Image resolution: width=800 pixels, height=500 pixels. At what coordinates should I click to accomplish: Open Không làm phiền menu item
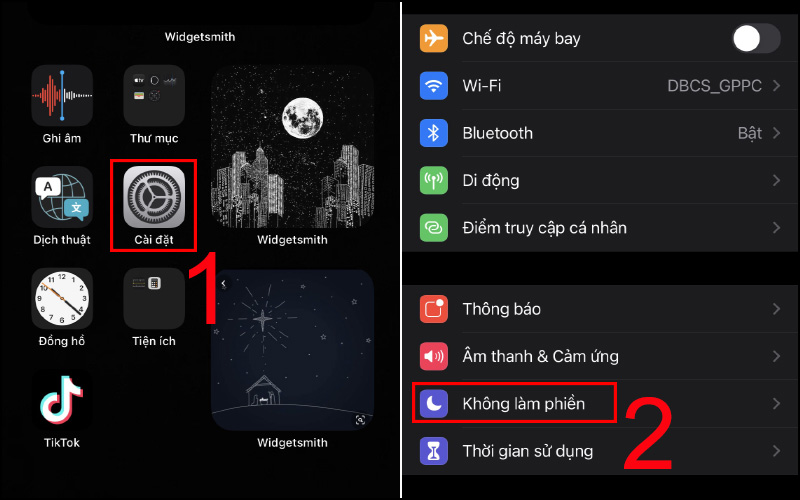coord(601,404)
